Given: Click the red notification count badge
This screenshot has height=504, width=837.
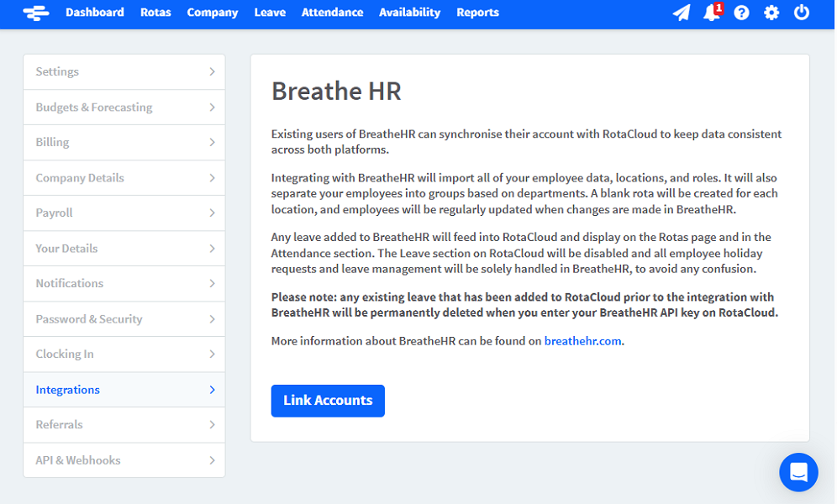Looking at the screenshot, I should click(719, 8).
